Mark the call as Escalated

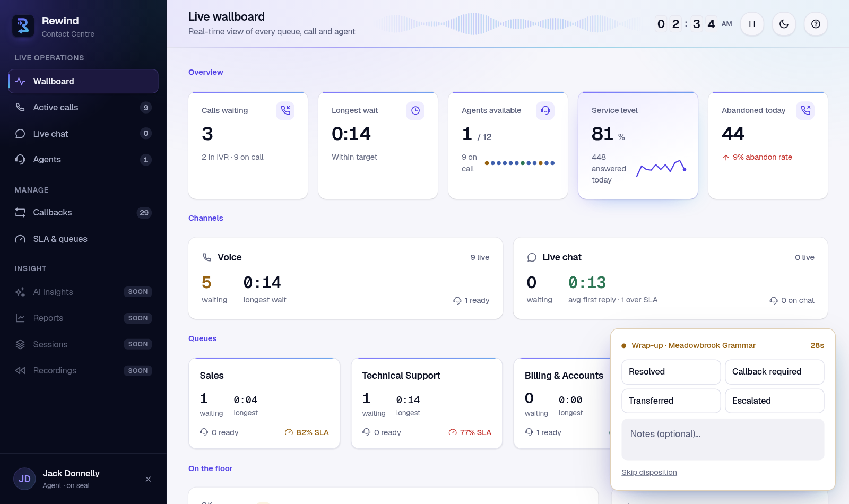775,401
